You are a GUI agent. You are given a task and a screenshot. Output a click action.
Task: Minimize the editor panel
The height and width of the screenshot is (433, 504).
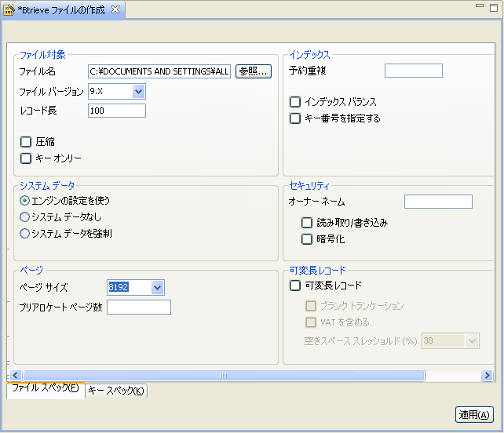480,6
